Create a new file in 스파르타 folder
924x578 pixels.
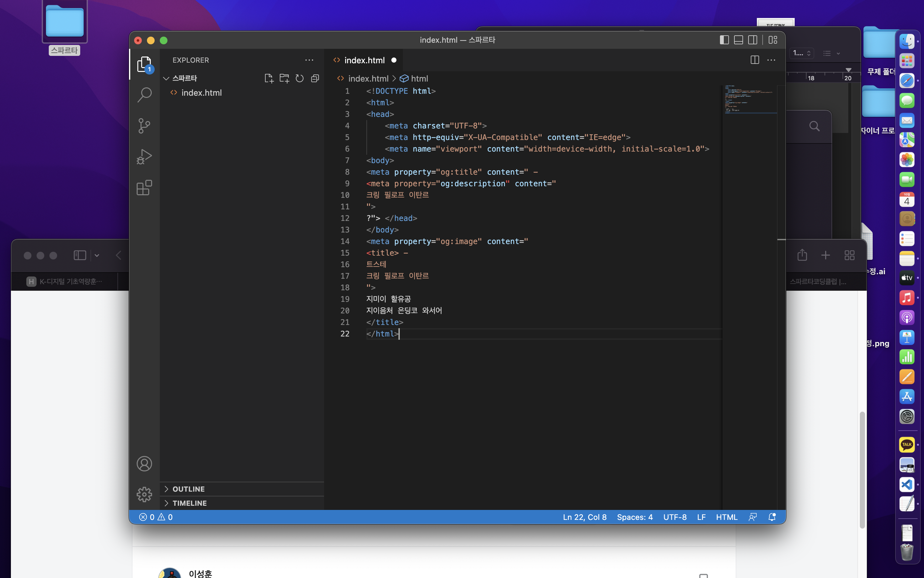tap(269, 78)
